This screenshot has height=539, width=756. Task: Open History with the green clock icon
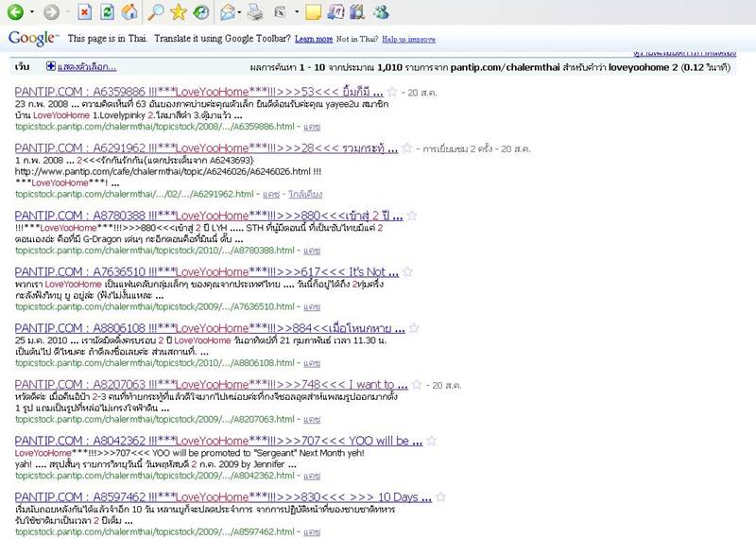(x=200, y=12)
